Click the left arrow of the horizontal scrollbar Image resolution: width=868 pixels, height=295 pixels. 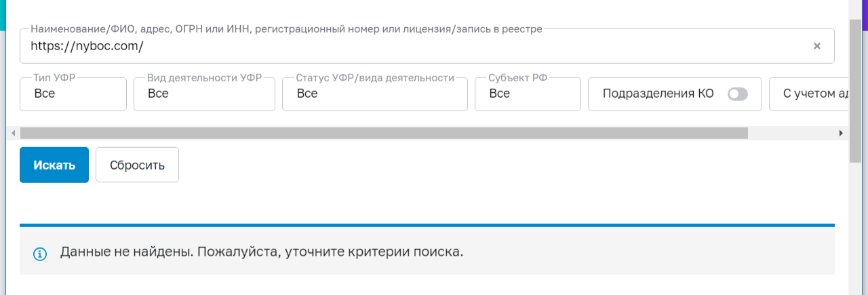(x=13, y=134)
